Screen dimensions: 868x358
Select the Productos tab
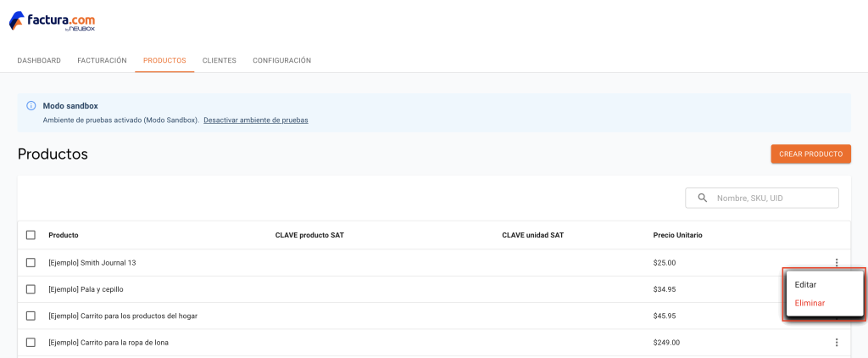pyautogui.click(x=164, y=60)
